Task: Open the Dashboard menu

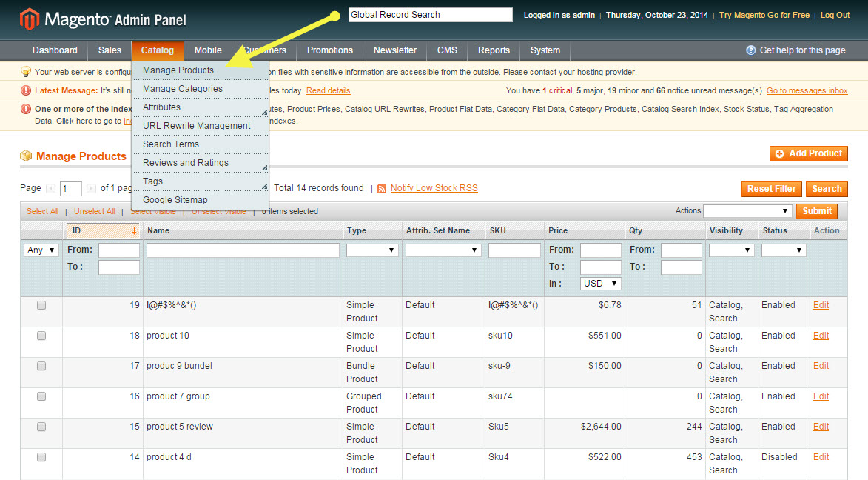Action: tap(55, 50)
